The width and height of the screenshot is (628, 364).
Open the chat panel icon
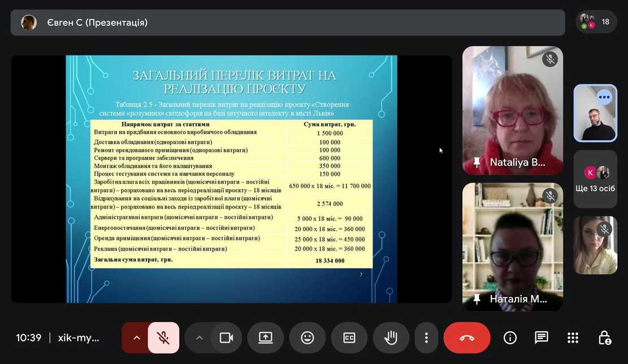542,338
